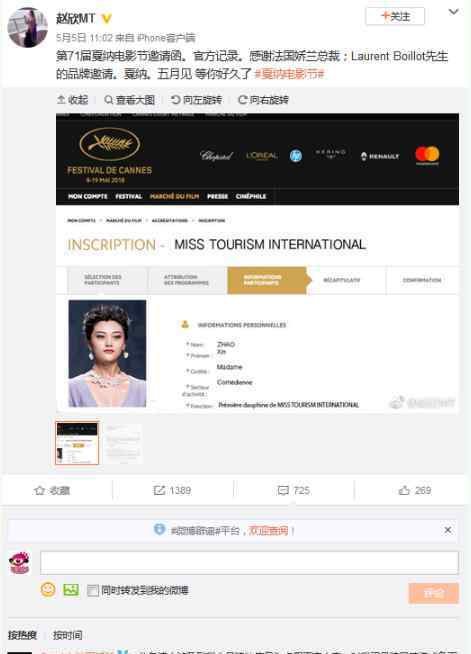View the large image via 查看大图
This screenshot has height=654, width=471.
coord(129,100)
